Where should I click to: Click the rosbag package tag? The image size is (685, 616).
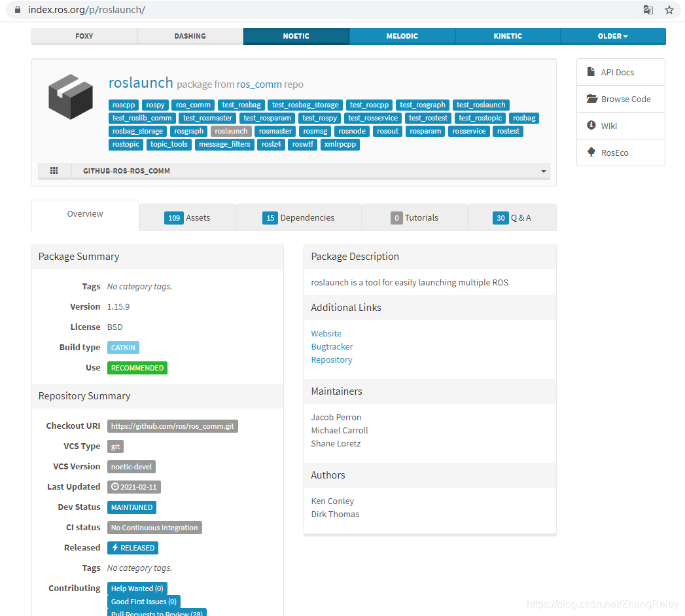(x=524, y=118)
